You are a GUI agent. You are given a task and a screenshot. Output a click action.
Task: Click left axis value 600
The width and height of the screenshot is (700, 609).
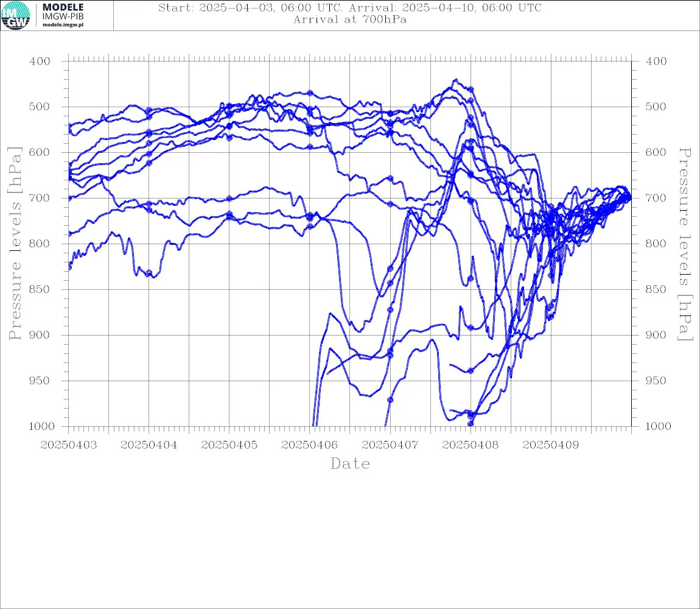(x=40, y=152)
